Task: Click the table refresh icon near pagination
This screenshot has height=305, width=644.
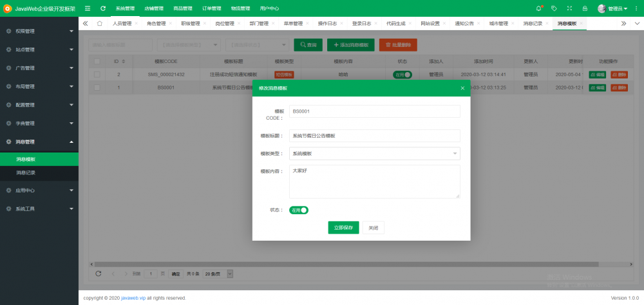Action: (x=98, y=274)
